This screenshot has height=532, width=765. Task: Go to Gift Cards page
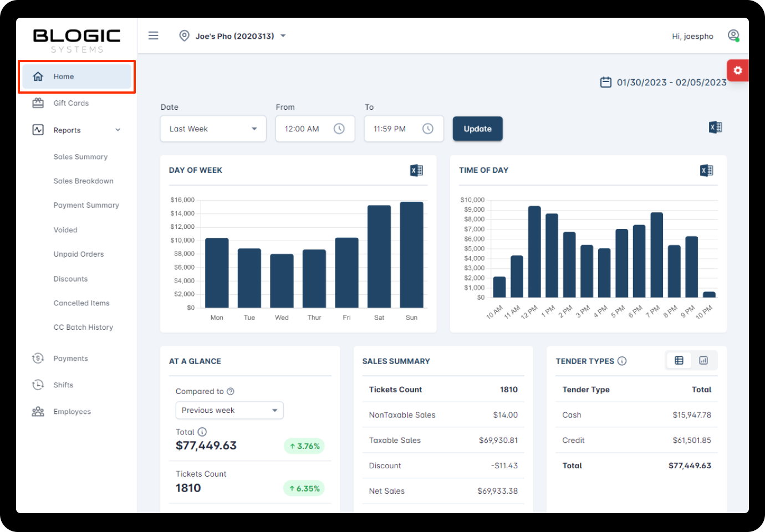click(x=71, y=103)
